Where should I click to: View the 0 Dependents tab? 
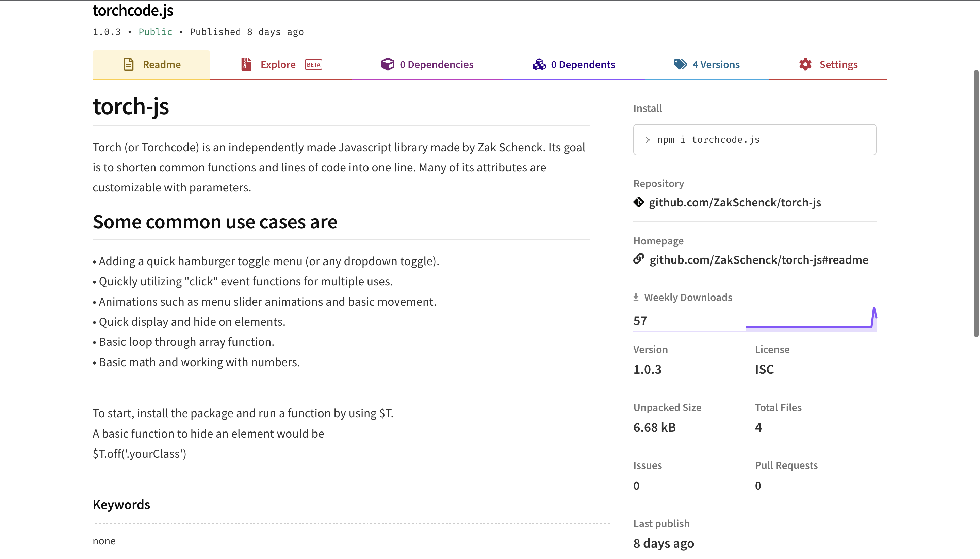[x=574, y=65]
